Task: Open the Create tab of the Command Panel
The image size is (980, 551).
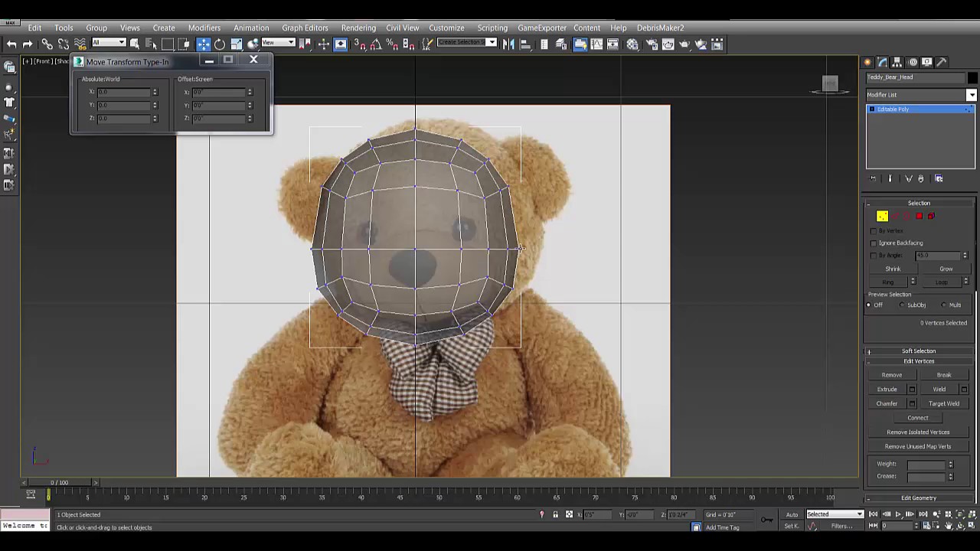Action: tap(868, 62)
